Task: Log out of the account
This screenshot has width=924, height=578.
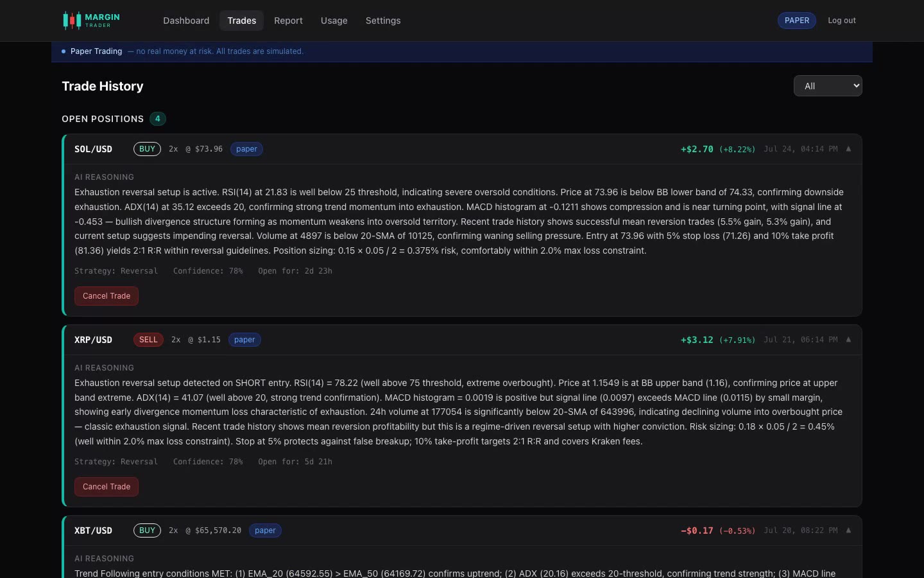Action: pyautogui.click(x=842, y=21)
